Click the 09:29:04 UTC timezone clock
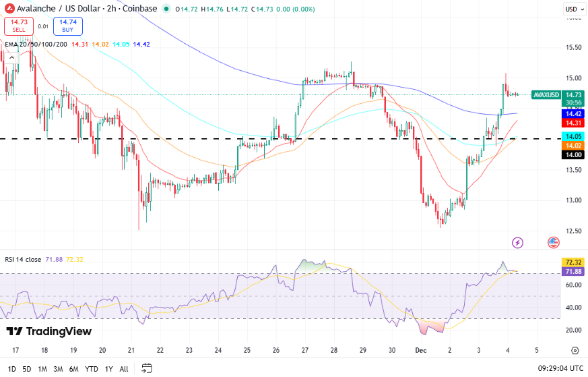The height and width of the screenshot is (377, 588). [560, 368]
